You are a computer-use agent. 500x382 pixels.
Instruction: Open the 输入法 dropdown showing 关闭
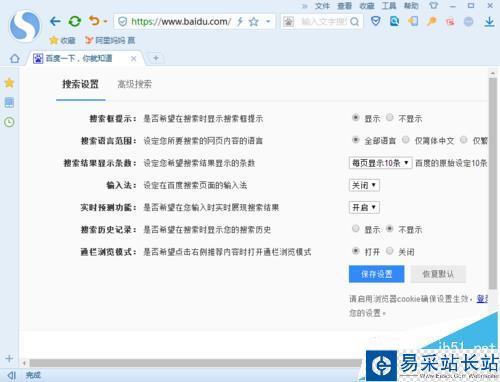[364, 185]
